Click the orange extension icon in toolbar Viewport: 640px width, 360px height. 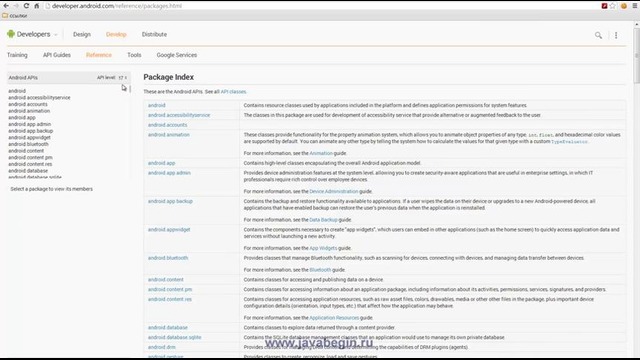pos(624,6)
